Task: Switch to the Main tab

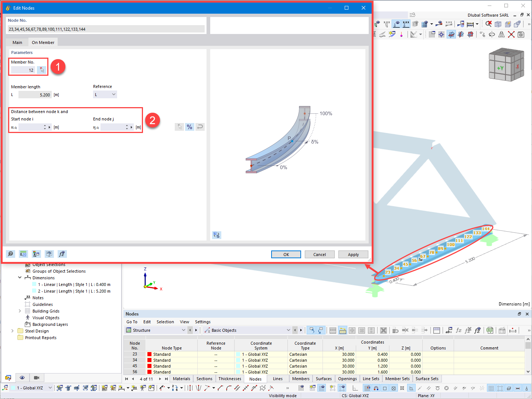Action: pos(17,42)
